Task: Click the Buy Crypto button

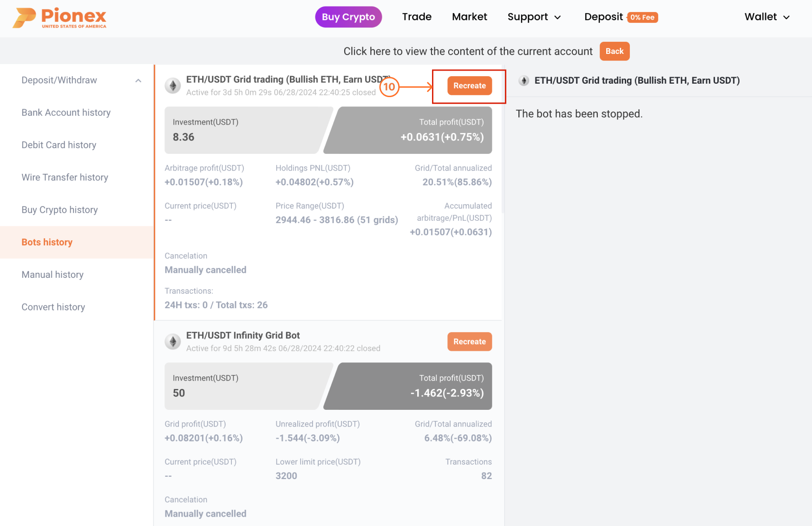Action: tap(348, 17)
